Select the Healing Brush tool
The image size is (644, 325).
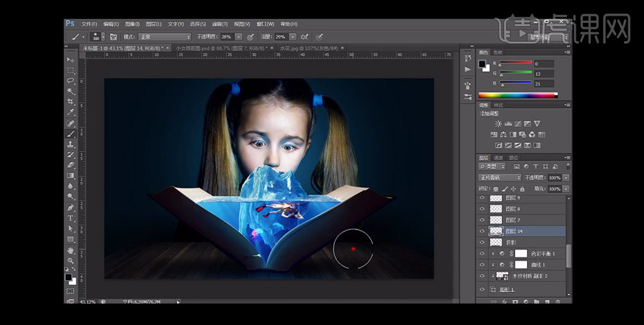[x=71, y=123]
